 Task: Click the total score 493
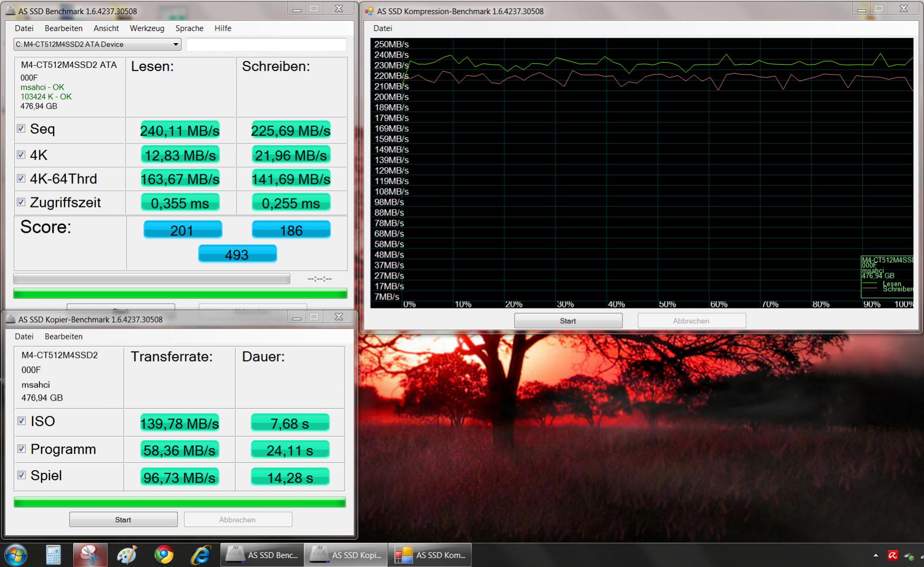tap(237, 254)
